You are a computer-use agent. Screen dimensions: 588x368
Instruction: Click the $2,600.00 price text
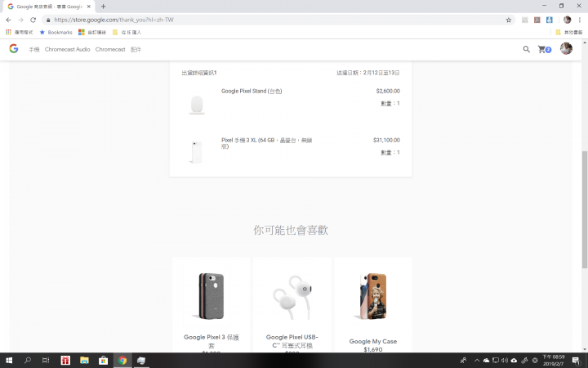[388, 91]
